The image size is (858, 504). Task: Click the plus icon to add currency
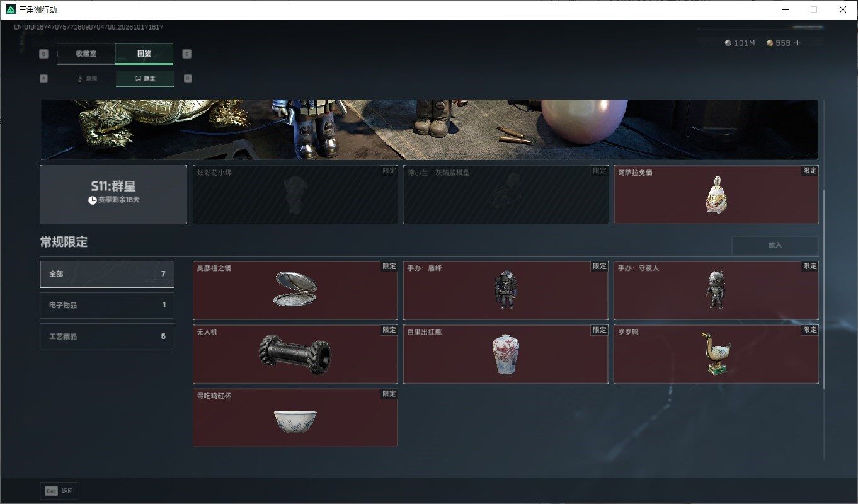797,43
